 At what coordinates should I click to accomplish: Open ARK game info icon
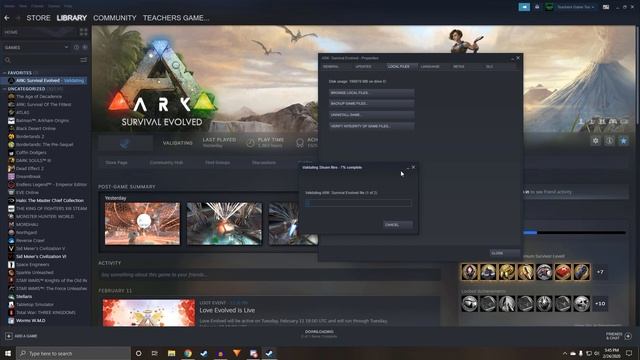[609, 141]
